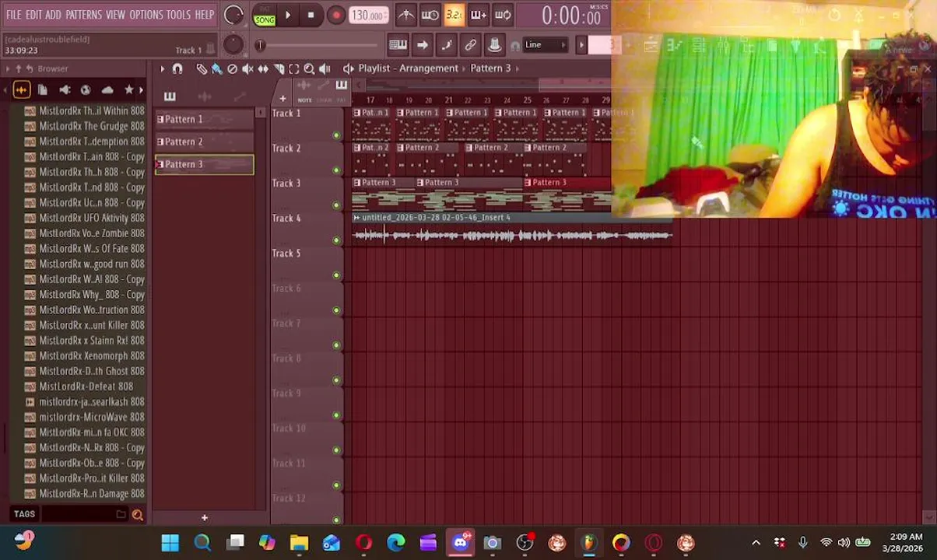Toggle step editing arrow icon
Viewport: 937px width, 560px height.
[x=422, y=45]
